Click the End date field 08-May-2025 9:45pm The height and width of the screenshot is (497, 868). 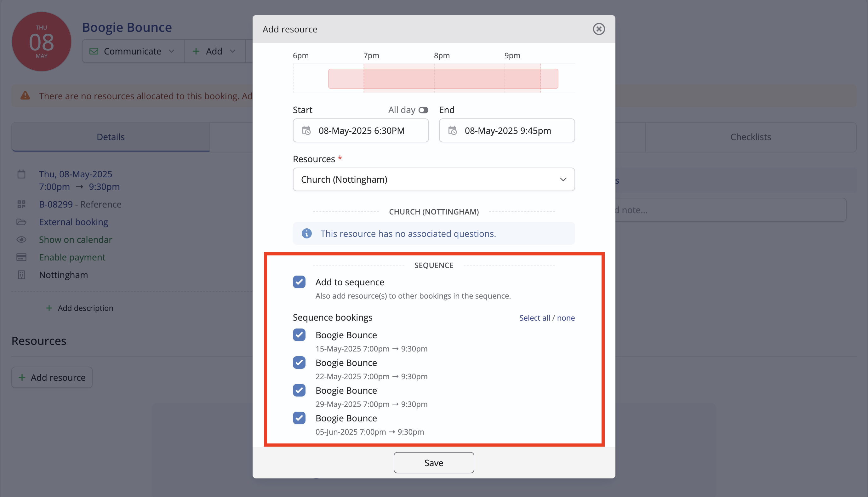pyautogui.click(x=507, y=131)
